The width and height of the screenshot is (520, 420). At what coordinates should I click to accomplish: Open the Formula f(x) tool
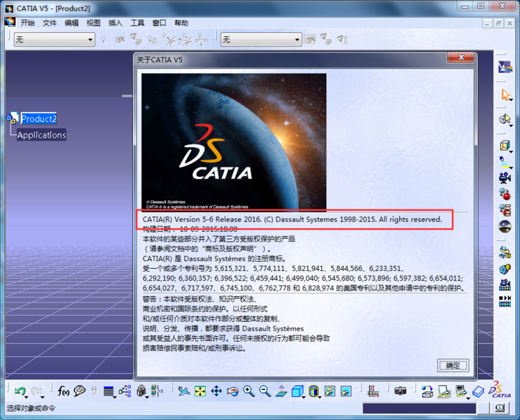63,391
